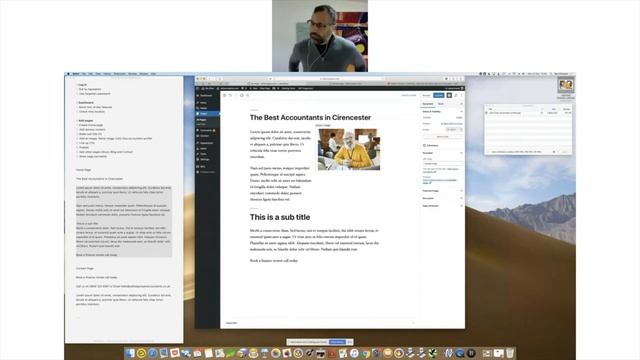Click the undo arrow in editor toolbar
The image size is (640, 360).
[230, 95]
